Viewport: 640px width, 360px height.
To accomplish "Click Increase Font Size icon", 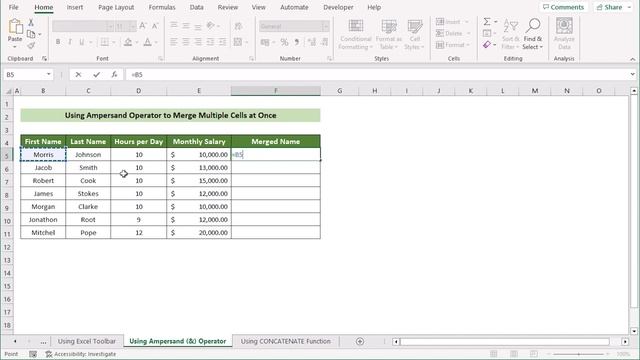I will pos(143,26).
